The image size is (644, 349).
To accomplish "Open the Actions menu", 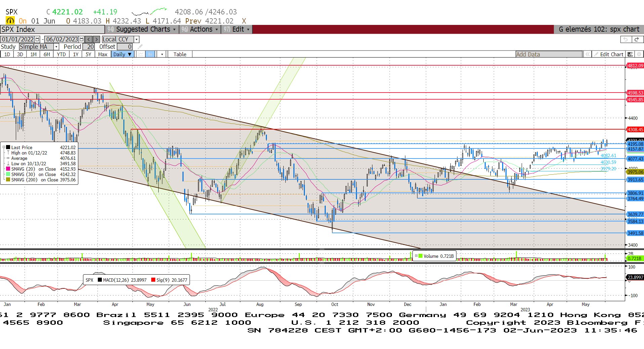I will [200, 29].
